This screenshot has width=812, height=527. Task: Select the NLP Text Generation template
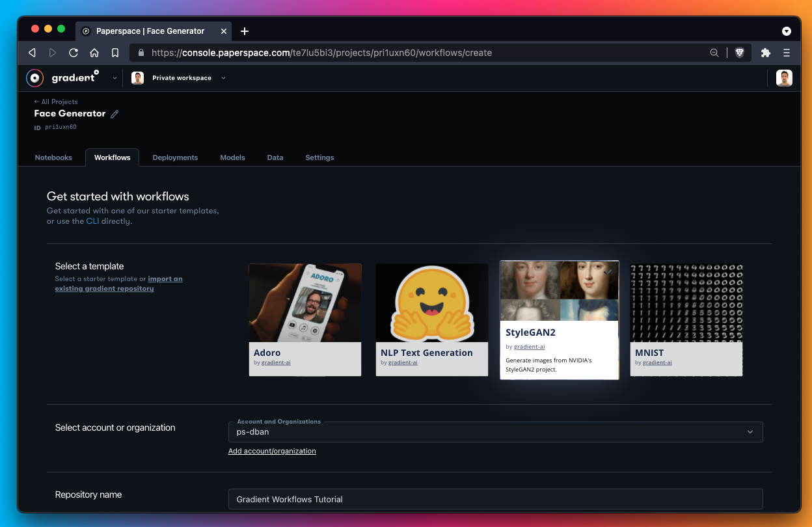tap(432, 319)
